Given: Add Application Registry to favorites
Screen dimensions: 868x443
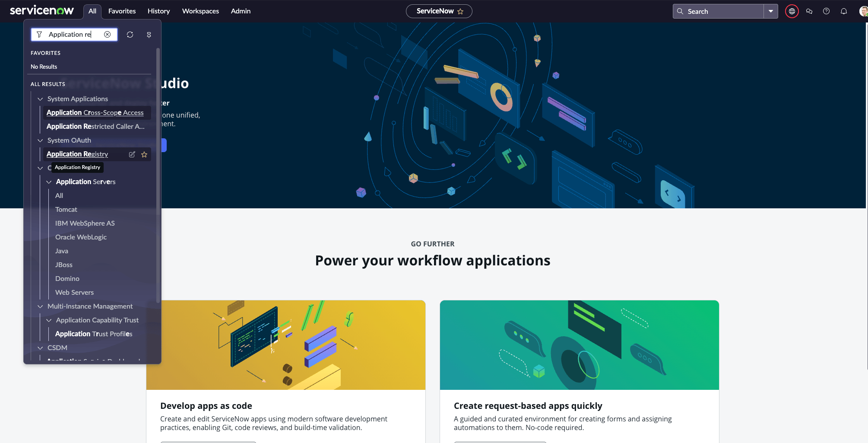Looking at the screenshot, I should 144,154.
